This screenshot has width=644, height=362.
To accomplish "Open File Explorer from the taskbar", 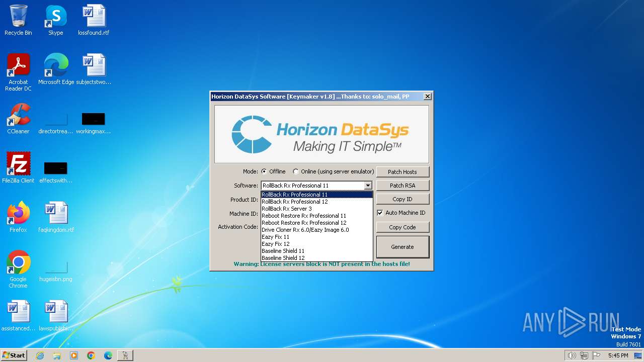I will (x=57, y=355).
